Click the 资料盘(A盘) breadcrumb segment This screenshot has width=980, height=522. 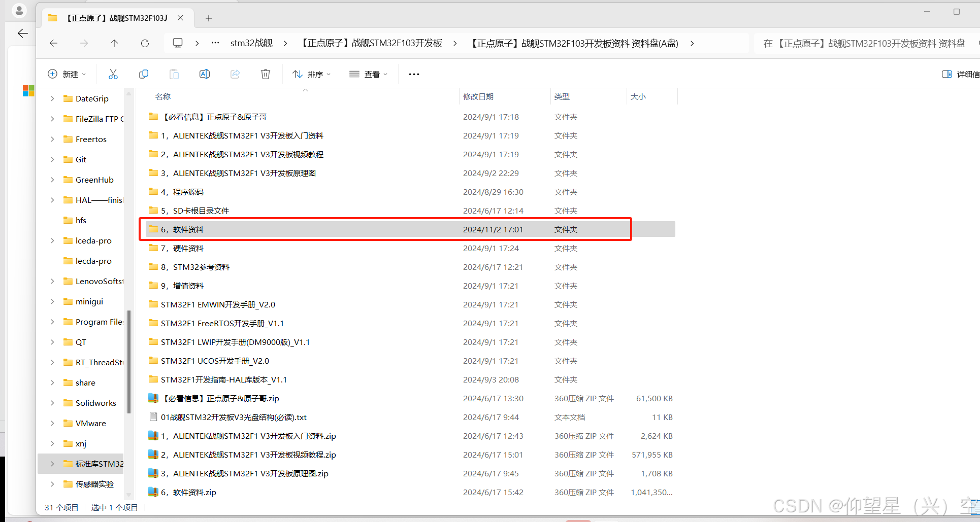[572, 43]
